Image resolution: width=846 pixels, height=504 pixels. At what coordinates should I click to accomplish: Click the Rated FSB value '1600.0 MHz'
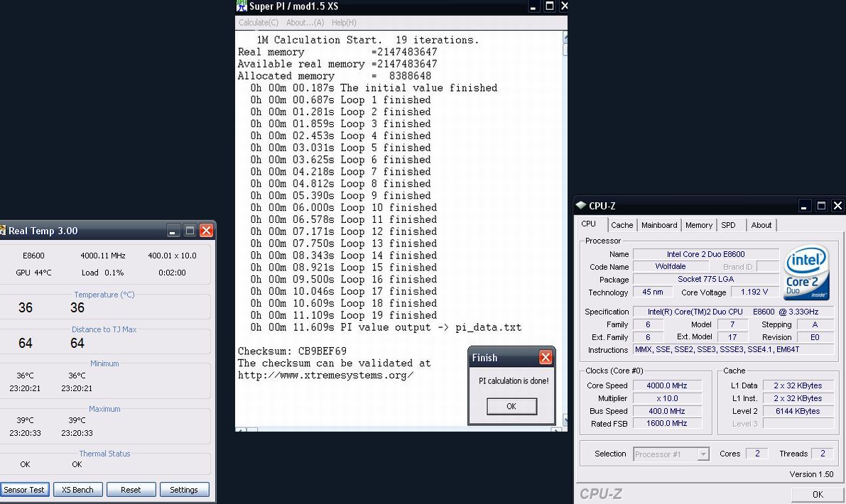667,424
